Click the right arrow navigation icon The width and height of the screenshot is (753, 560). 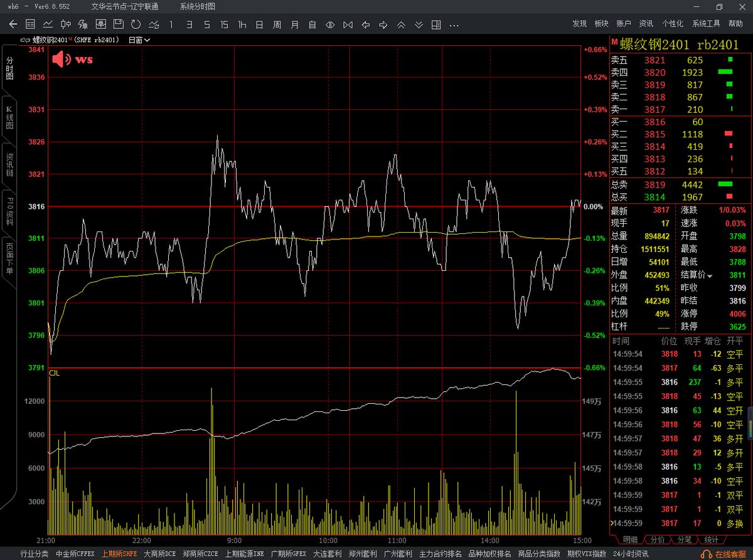click(383, 24)
